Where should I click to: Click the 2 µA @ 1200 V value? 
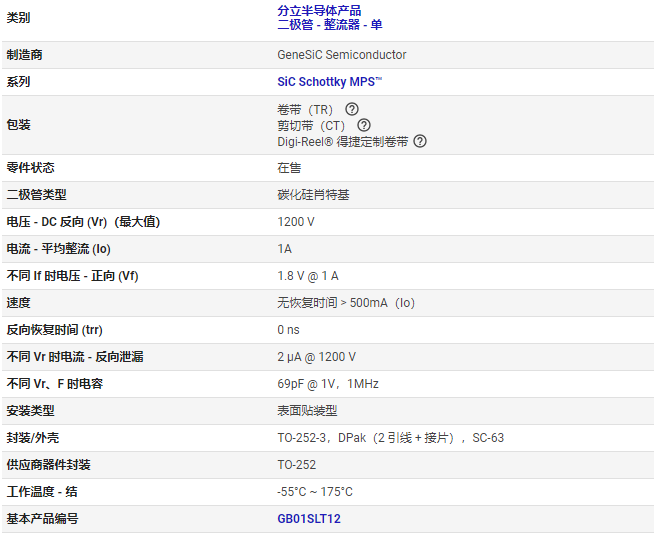click(x=316, y=357)
